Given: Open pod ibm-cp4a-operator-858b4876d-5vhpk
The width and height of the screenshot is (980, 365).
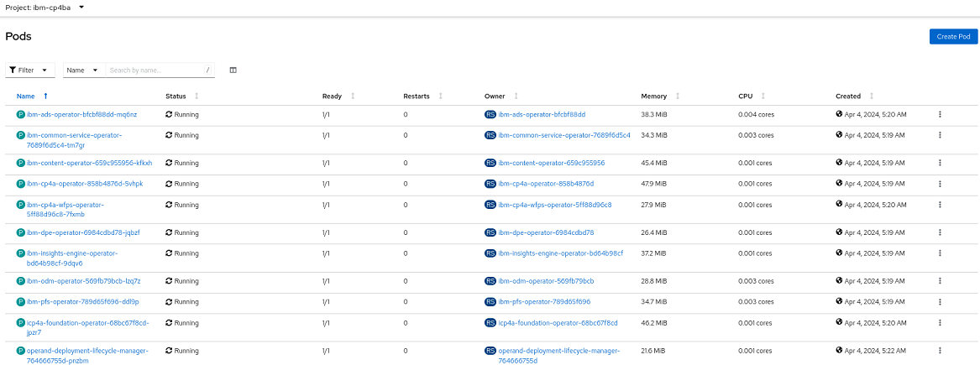Looking at the screenshot, I should 85,184.
